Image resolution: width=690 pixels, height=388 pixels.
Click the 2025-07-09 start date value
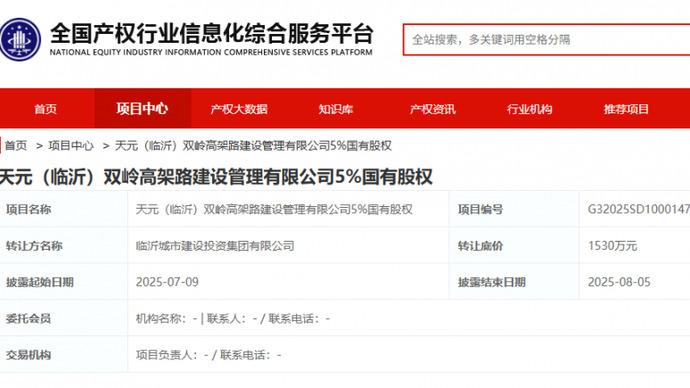tap(167, 282)
